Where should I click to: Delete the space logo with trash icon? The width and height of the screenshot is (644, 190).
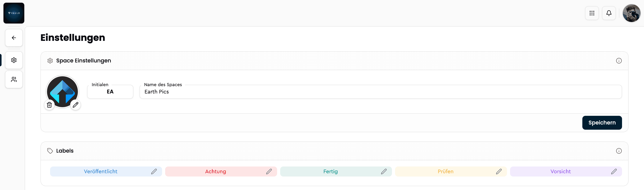tap(49, 105)
